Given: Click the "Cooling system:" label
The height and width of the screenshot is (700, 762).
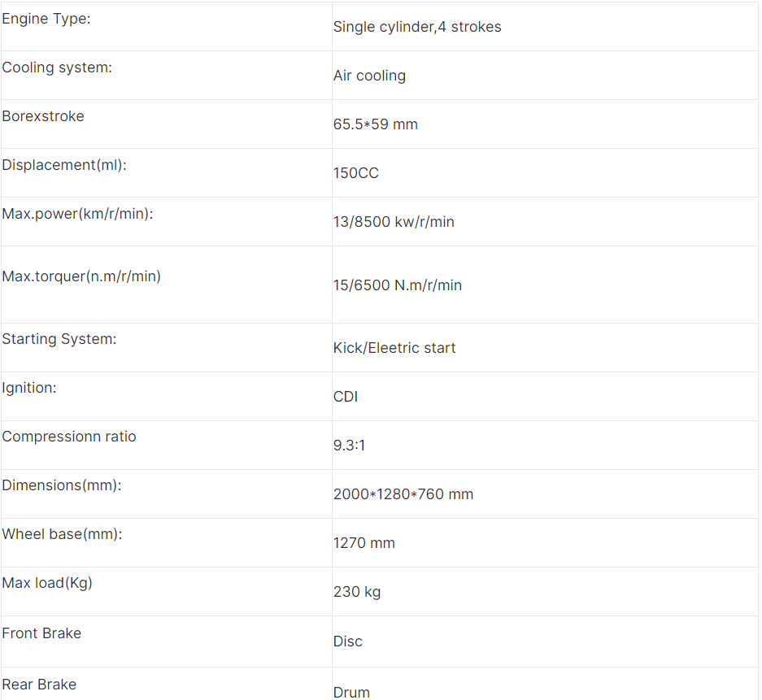Looking at the screenshot, I should (x=57, y=67).
